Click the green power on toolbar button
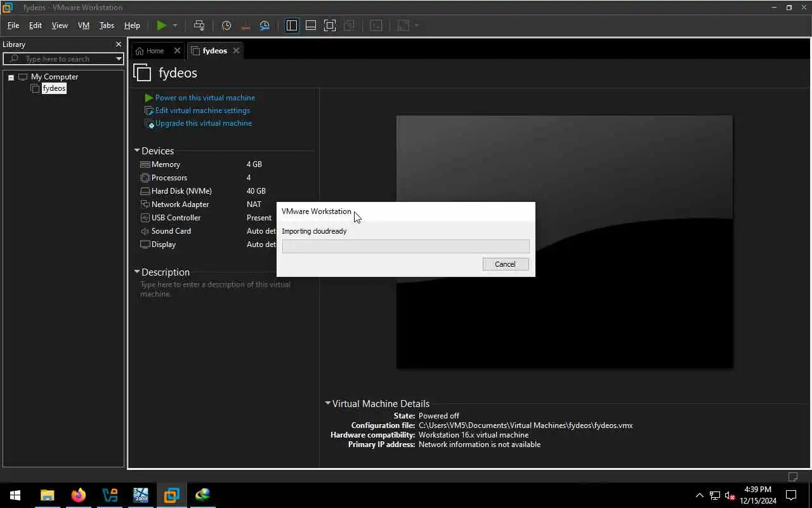The height and width of the screenshot is (508, 812). point(162,25)
